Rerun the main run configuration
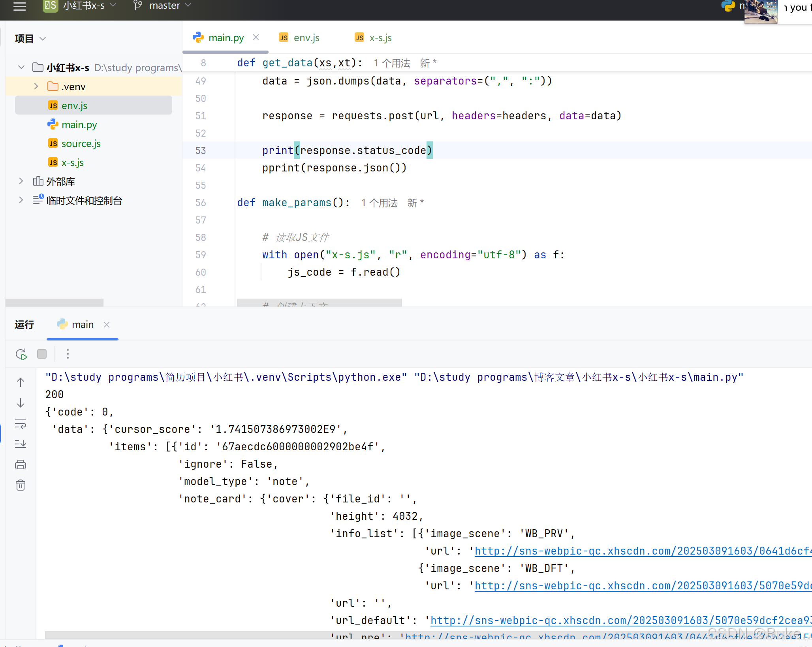 tap(21, 354)
